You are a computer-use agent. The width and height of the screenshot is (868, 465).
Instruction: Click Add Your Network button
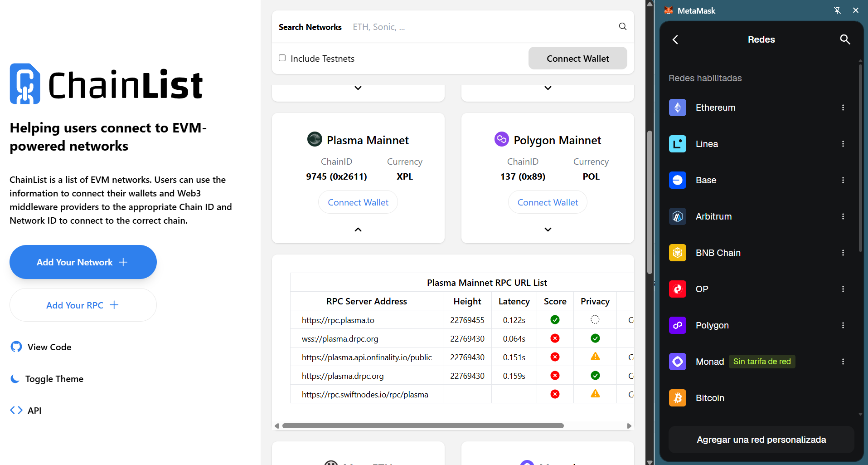coord(83,262)
